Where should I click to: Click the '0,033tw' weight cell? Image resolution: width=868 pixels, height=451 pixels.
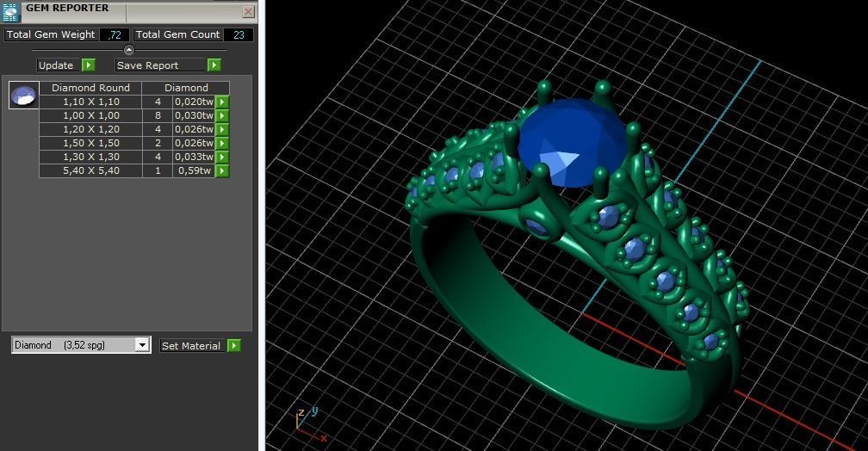pos(194,158)
